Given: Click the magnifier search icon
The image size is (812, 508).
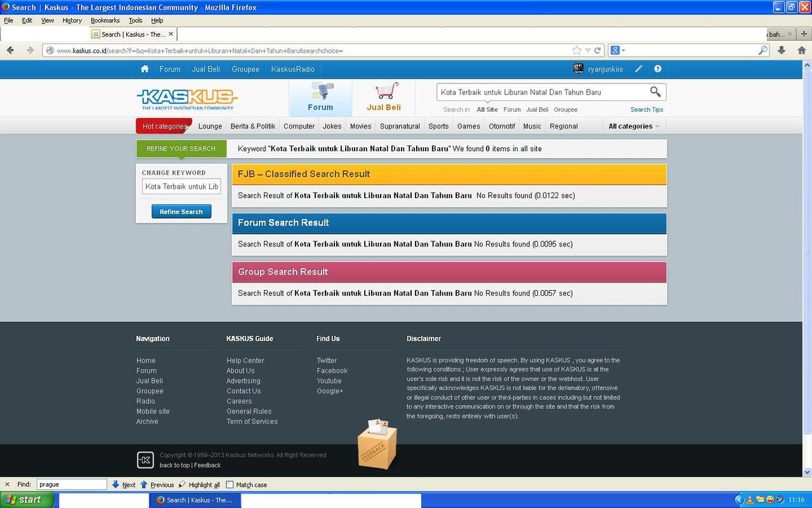Looking at the screenshot, I should tap(655, 92).
